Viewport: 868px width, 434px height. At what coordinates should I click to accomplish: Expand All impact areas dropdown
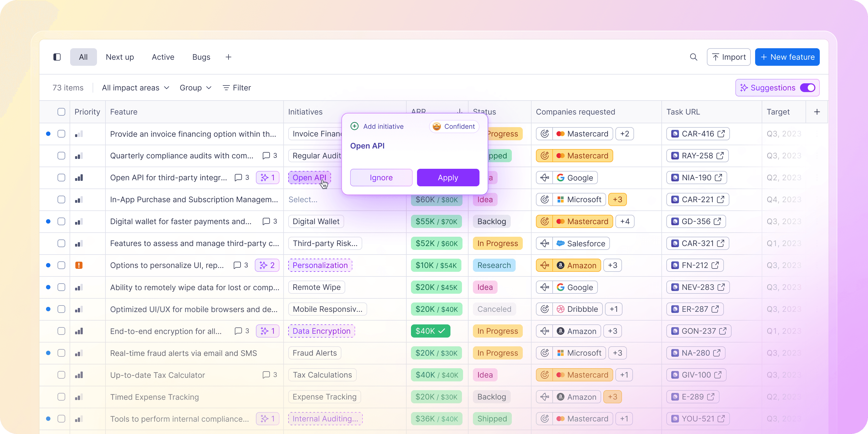pyautogui.click(x=135, y=88)
